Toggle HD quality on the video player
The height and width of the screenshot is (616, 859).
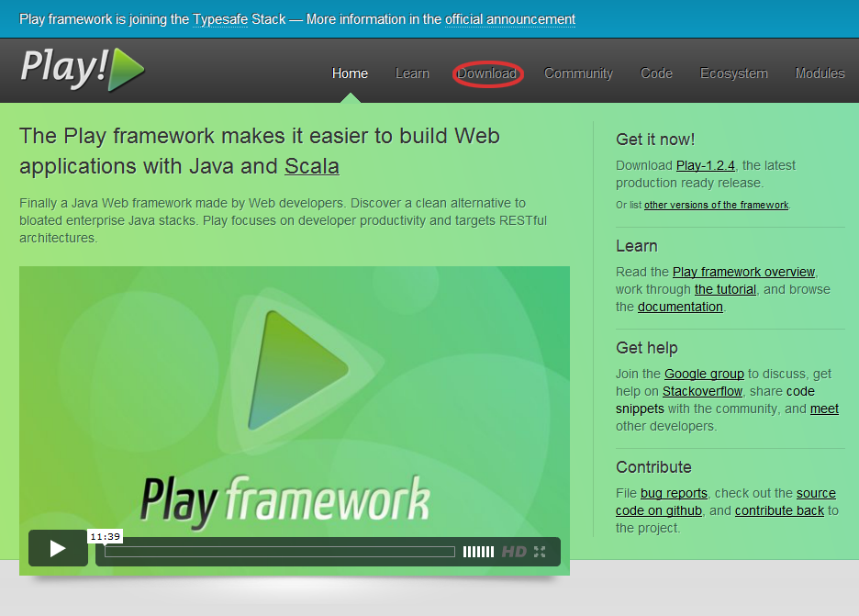point(514,552)
